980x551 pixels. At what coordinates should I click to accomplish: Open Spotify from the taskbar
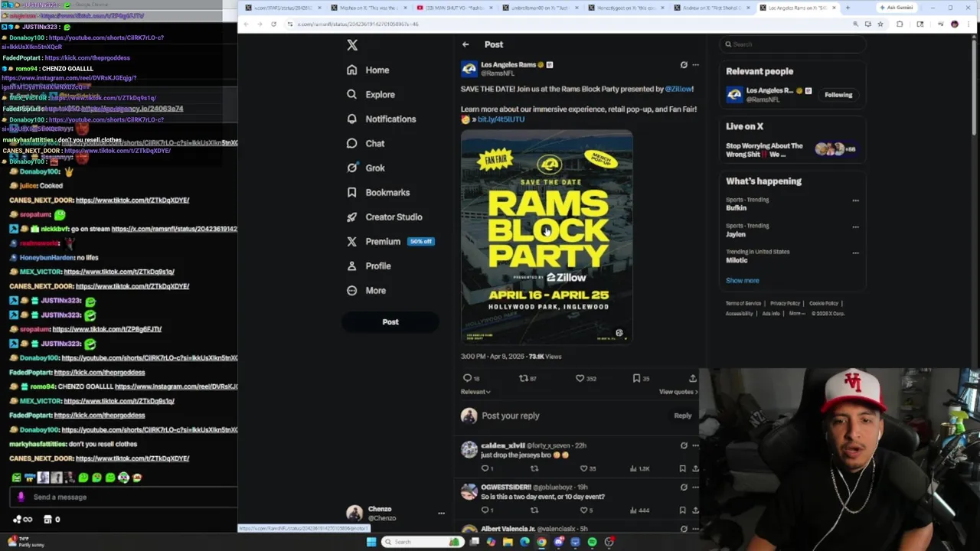coord(592,542)
